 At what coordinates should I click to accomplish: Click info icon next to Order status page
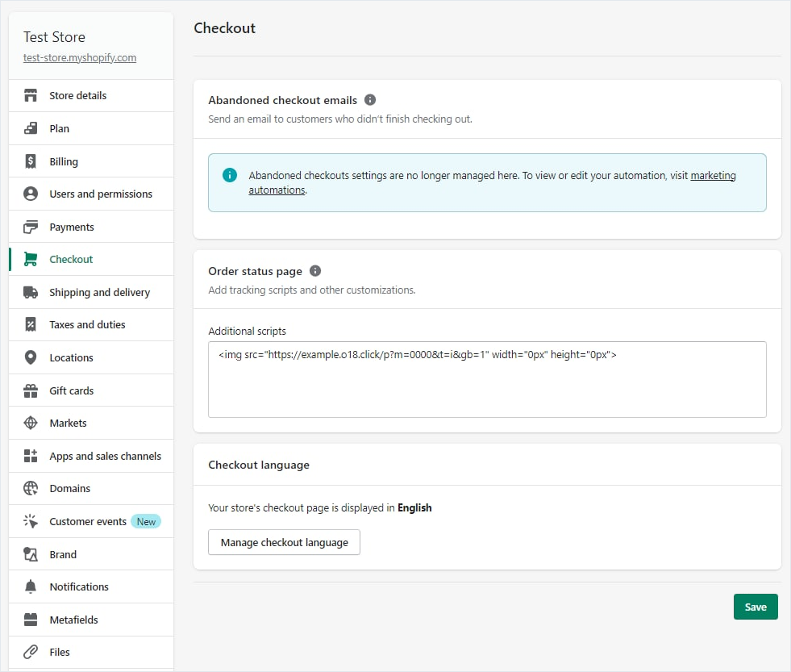tap(315, 271)
